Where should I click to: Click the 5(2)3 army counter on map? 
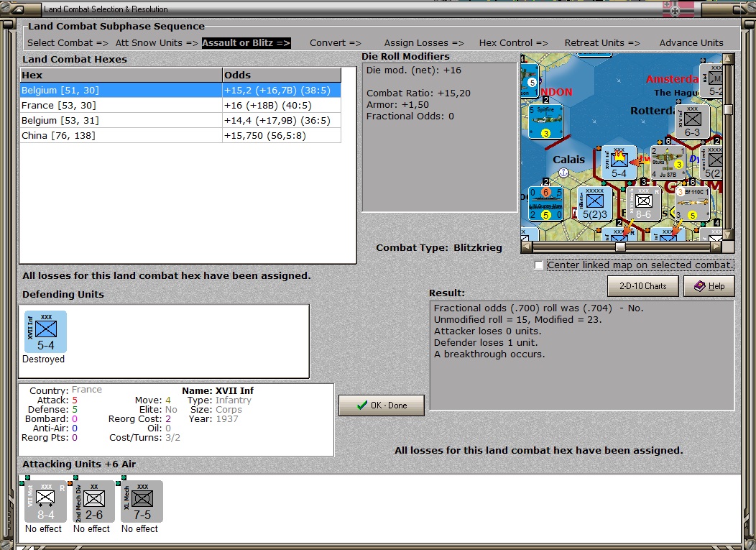[594, 203]
